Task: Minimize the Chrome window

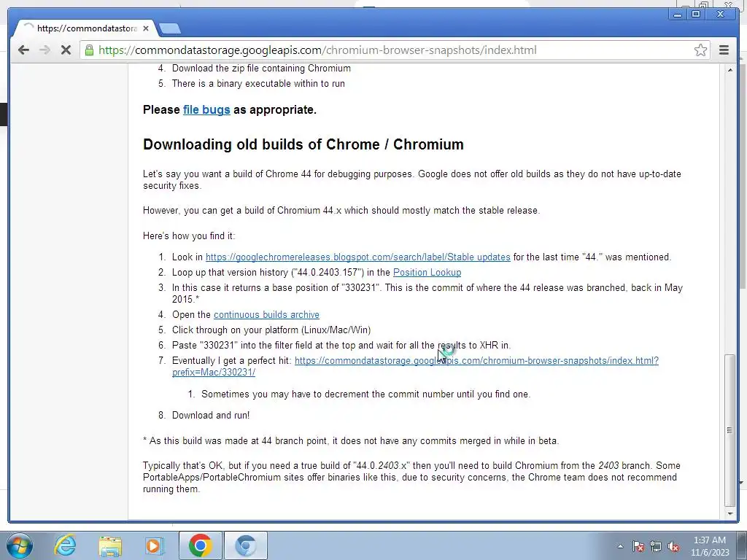Action: click(677, 15)
